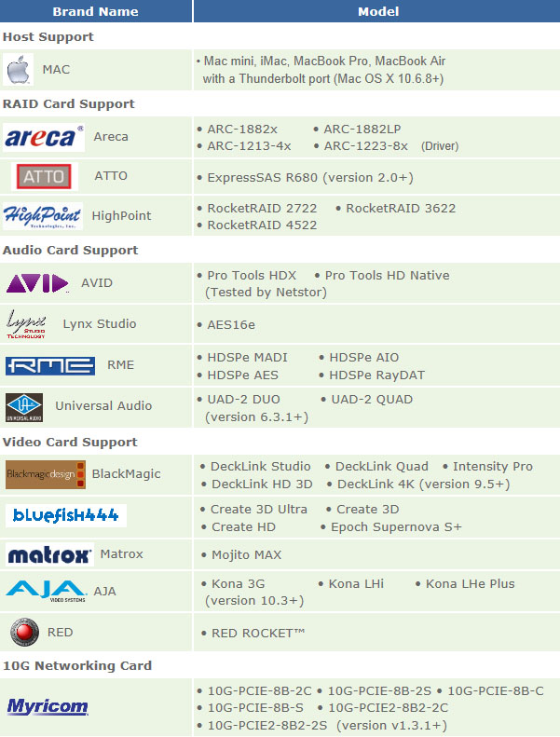Click the AVID purple logo
The width and height of the screenshot is (560, 737).
coord(37,283)
